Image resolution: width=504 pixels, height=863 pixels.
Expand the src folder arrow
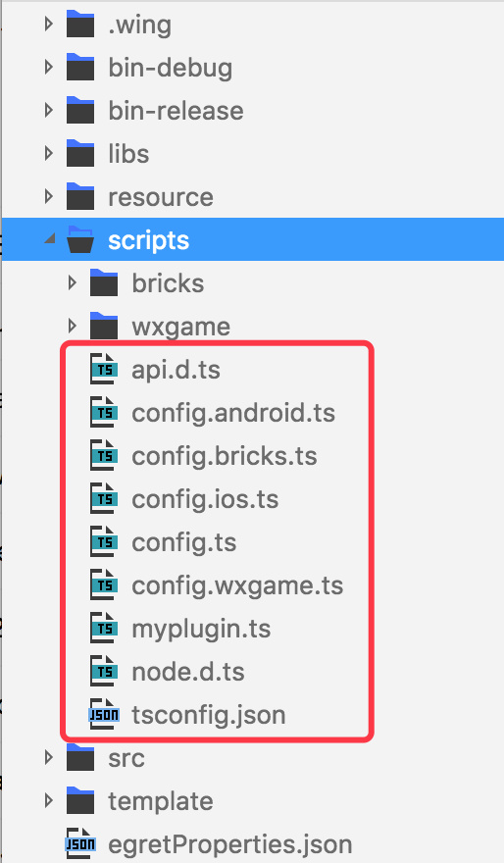point(48,757)
